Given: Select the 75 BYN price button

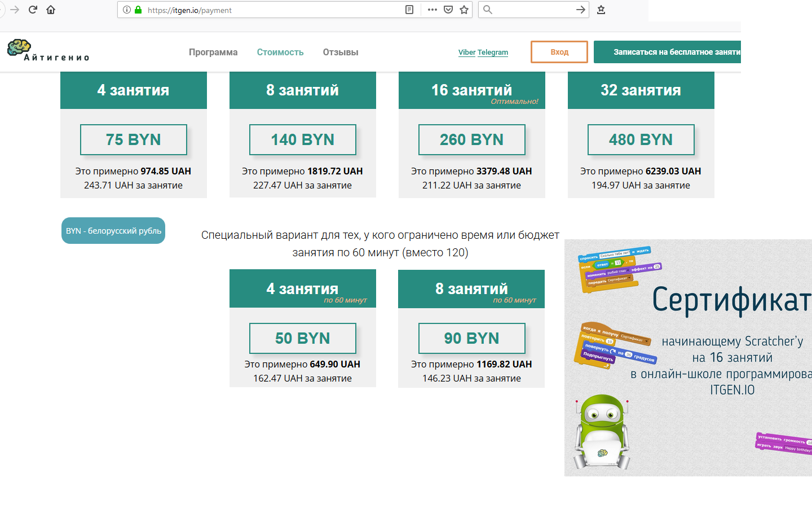Looking at the screenshot, I should pos(134,139).
